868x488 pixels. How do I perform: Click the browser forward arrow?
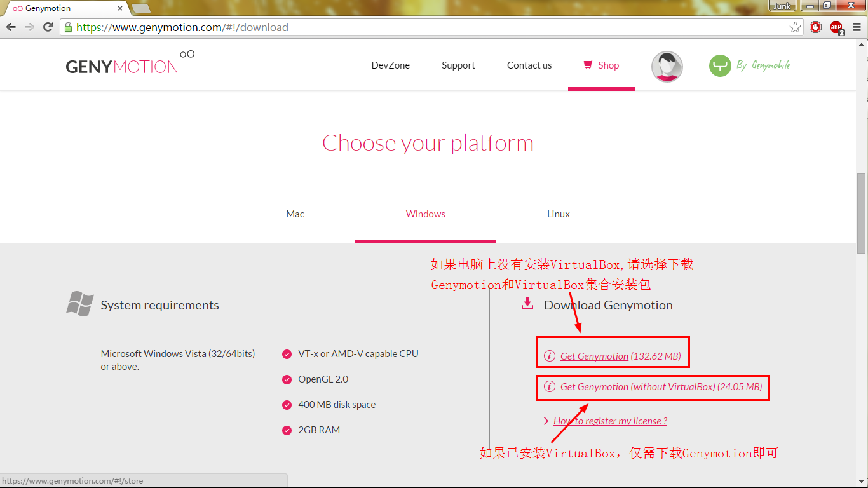click(29, 27)
